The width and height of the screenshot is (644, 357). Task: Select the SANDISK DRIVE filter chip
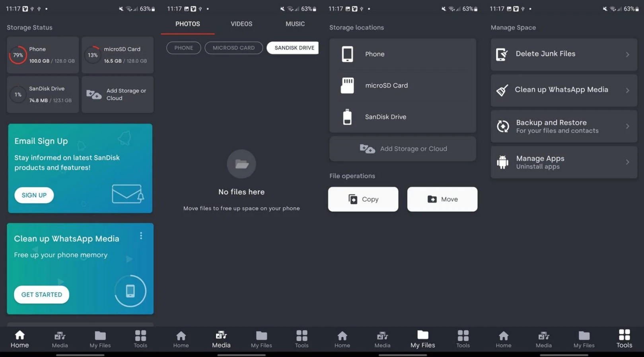click(293, 48)
